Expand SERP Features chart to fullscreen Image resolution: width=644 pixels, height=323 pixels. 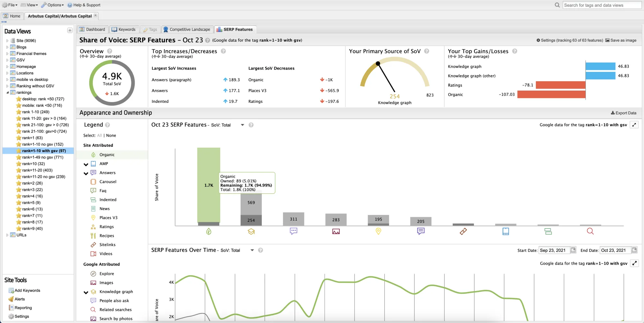coord(634,125)
